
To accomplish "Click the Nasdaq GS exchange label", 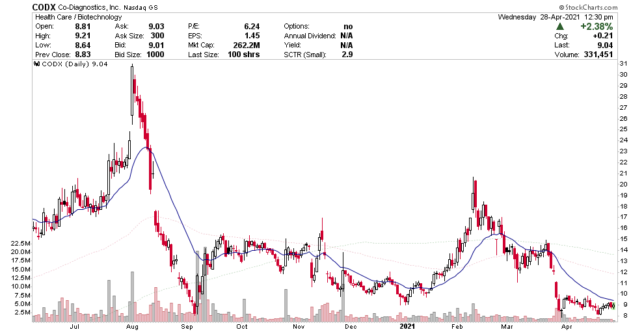I will pyautogui.click(x=140, y=7).
